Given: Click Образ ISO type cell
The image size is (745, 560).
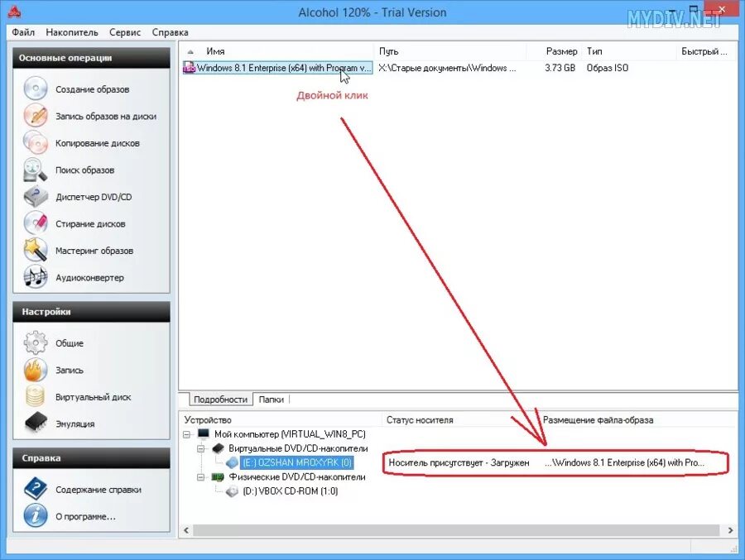Looking at the screenshot, I should 608,68.
